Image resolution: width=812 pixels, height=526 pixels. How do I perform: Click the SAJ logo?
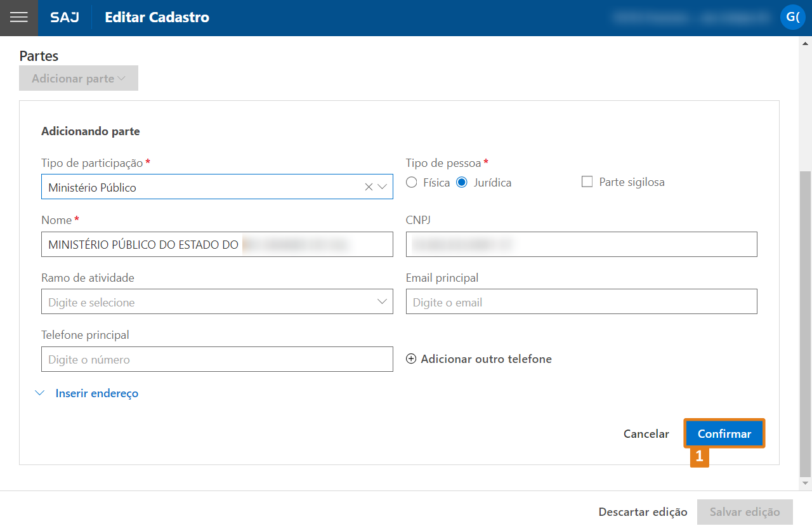pos(65,18)
